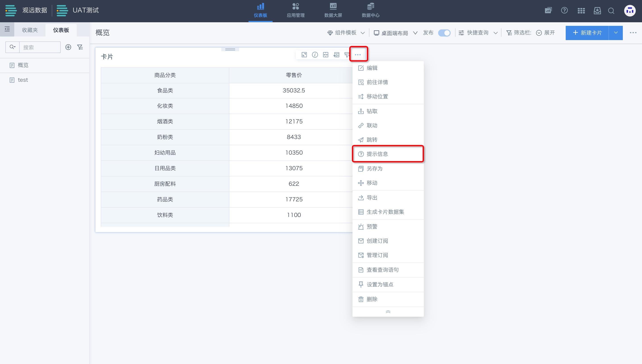The image size is (642, 364).
Task: Click the card table layout icon
Action: click(336, 55)
